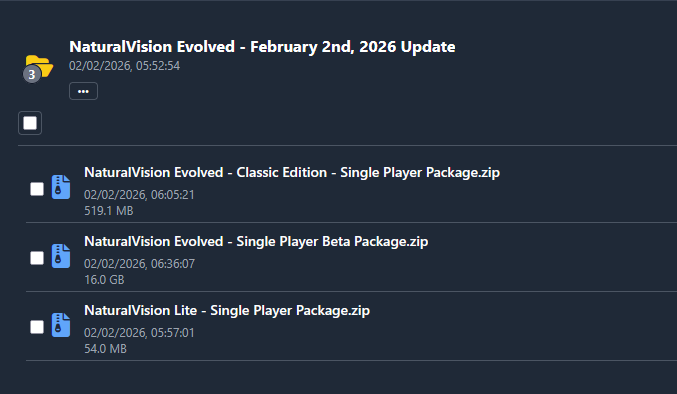Click the yellow open folder icon

coord(40,66)
